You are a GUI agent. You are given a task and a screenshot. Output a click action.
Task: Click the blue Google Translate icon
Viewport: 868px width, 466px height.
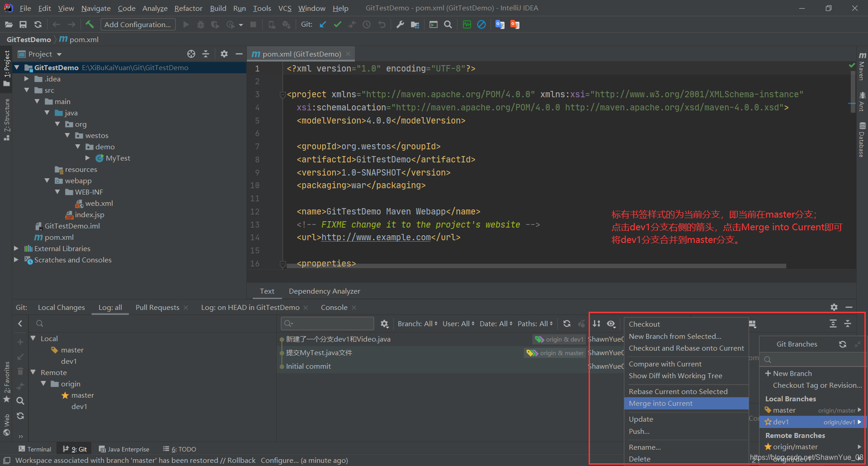pos(500,24)
